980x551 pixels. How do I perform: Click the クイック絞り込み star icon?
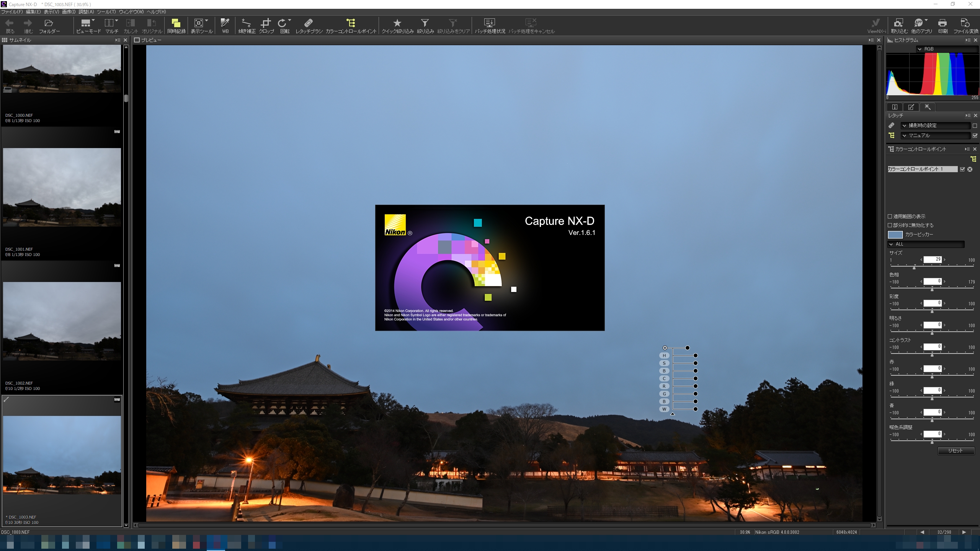pos(397,23)
